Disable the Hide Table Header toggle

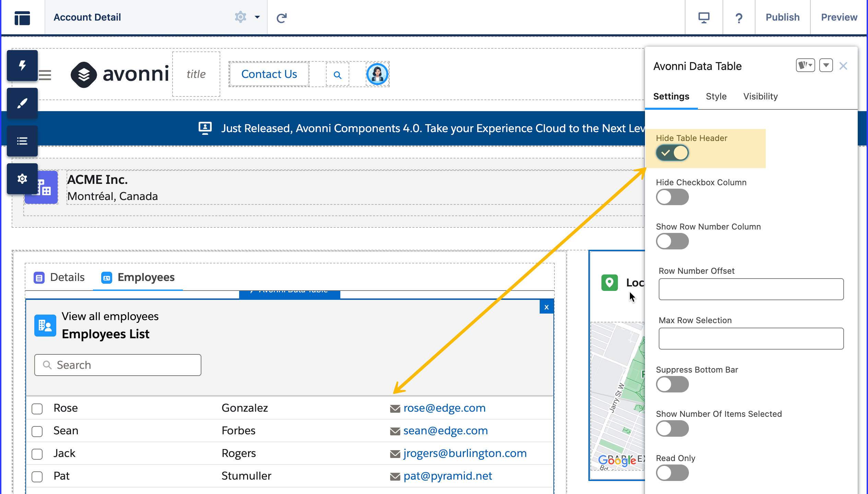pos(672,153)
